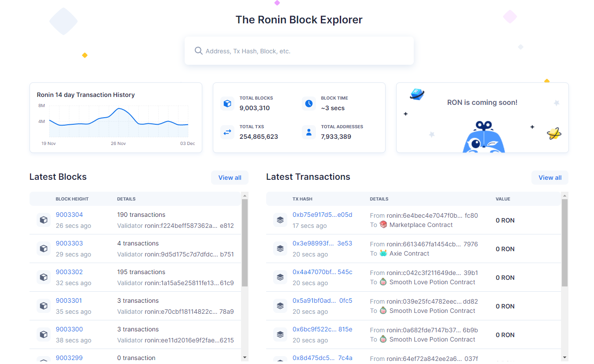Screen dimensions: 594x364
Task: Open block 9003300
Action: (x=69, y=329)
